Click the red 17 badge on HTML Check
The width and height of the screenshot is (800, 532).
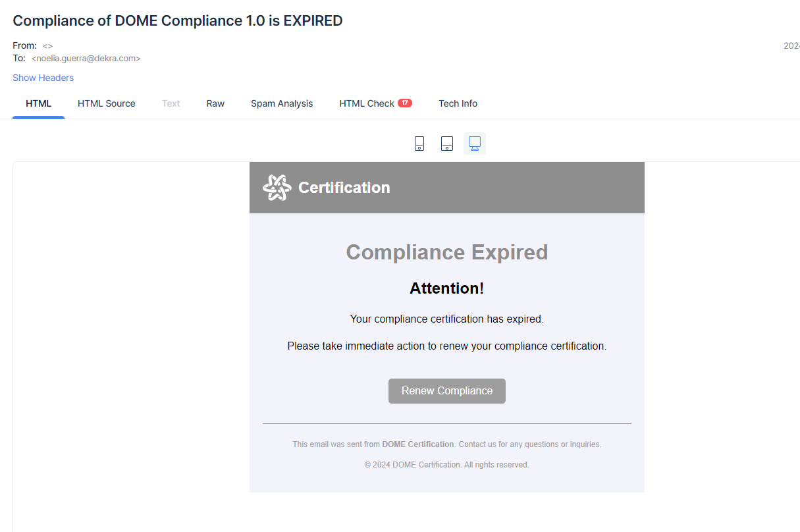click(x=405, y=103)
